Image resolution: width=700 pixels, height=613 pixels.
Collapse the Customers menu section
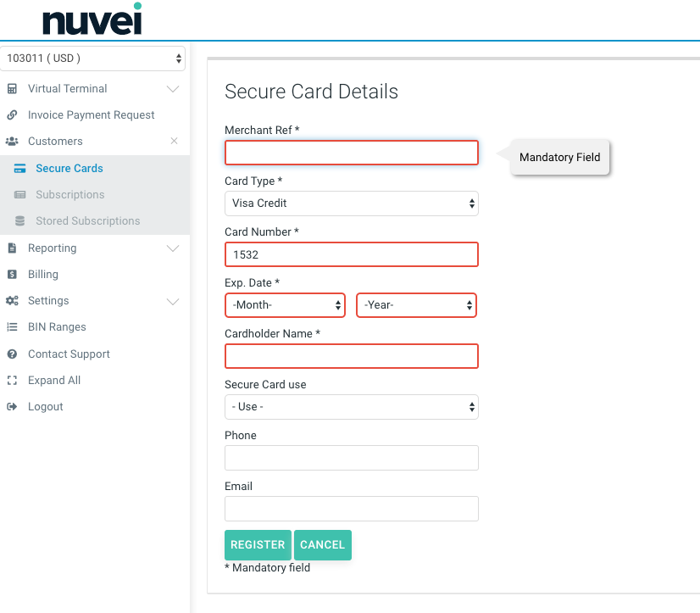point(174,142)
